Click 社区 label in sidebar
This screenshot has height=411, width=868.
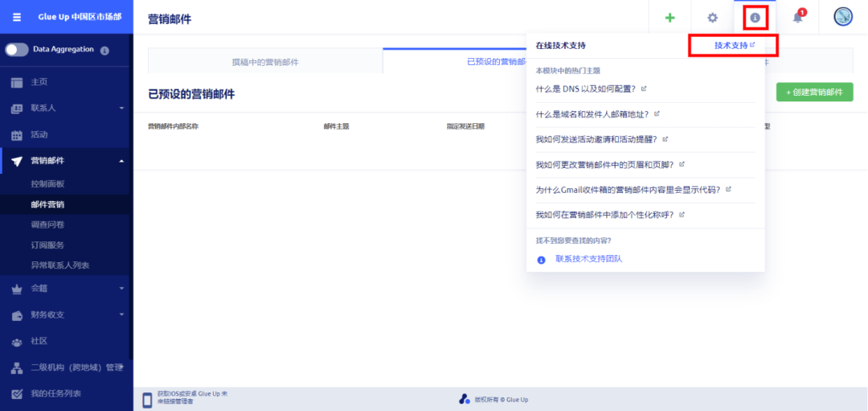pyautogui.click(x=39, y=341)
